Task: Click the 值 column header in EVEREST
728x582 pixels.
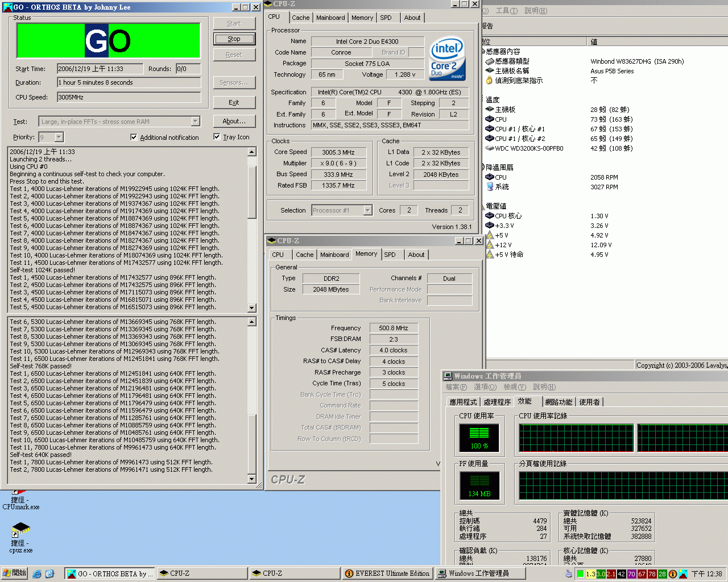Action: [657, 41]
